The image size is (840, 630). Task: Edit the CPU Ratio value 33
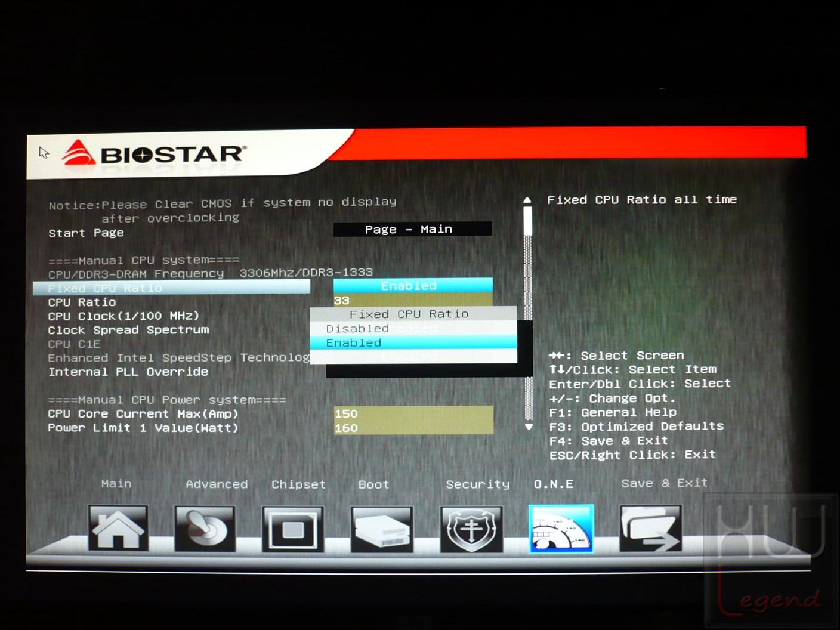[x=413, y=300]
